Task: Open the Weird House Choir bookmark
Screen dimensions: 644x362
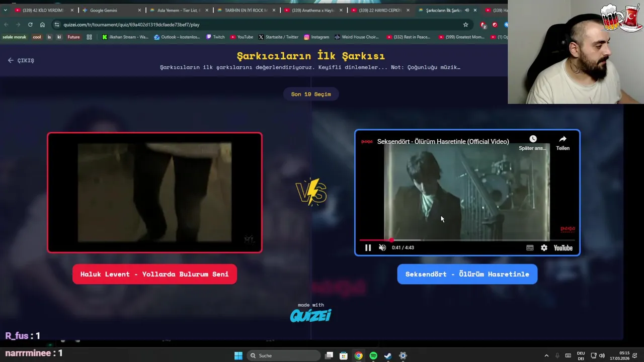Action: (x=356, y=37)
